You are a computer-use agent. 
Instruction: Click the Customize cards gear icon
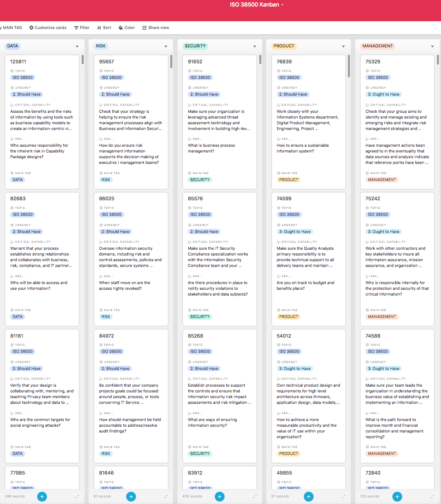click(31, 28)
